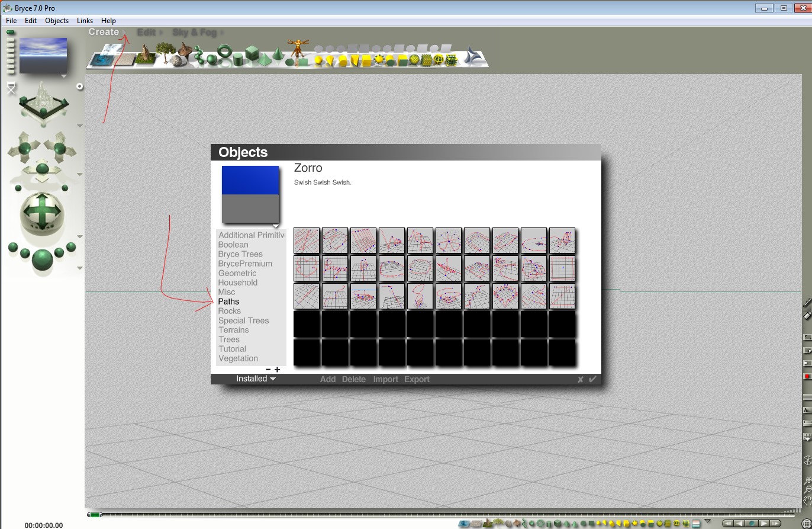Click the Add button in Objects dialog
This screenshot has height=529, width=812.
click(328, 380)
